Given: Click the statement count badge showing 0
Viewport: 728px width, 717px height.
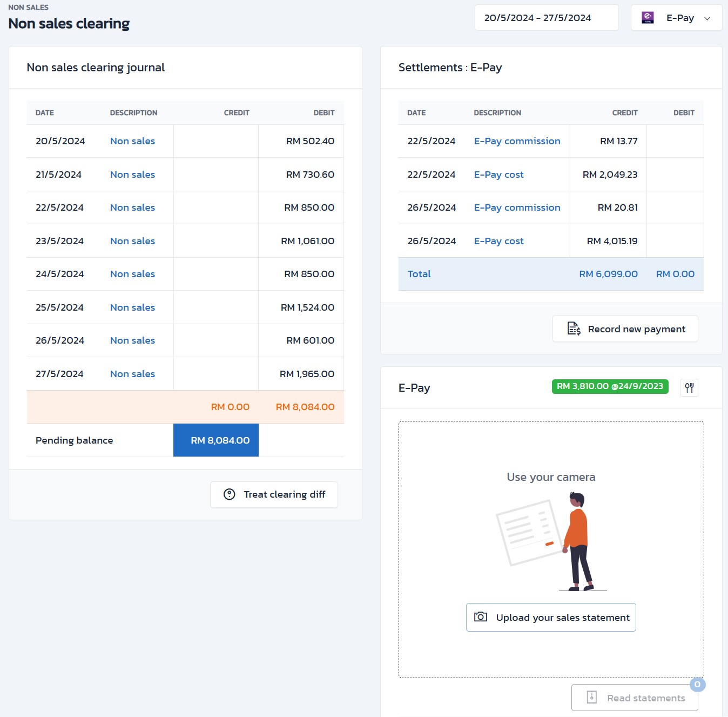Looking at the screenshot, I should [x=697, y=685].
